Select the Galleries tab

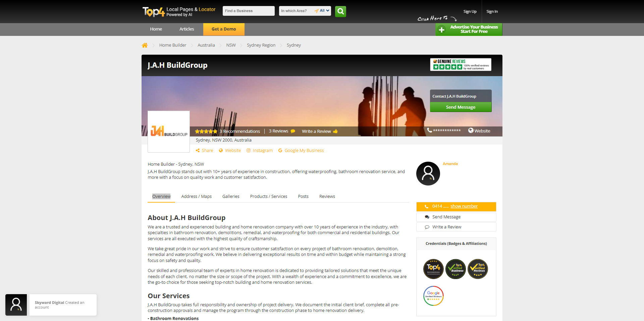tap(231, 197)
